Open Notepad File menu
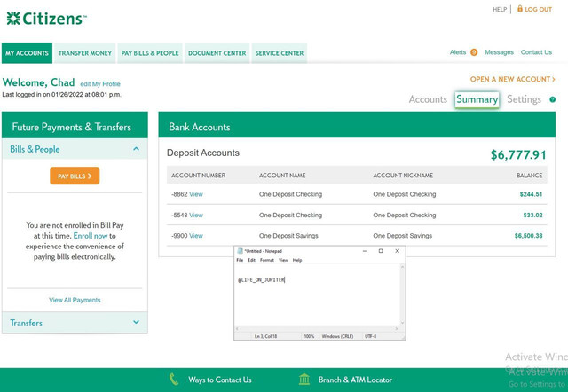 point(240,260)
